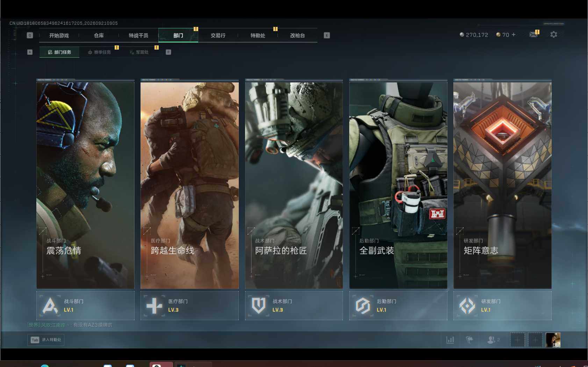Open the 军需处 sub-tab

coord(139,52)
